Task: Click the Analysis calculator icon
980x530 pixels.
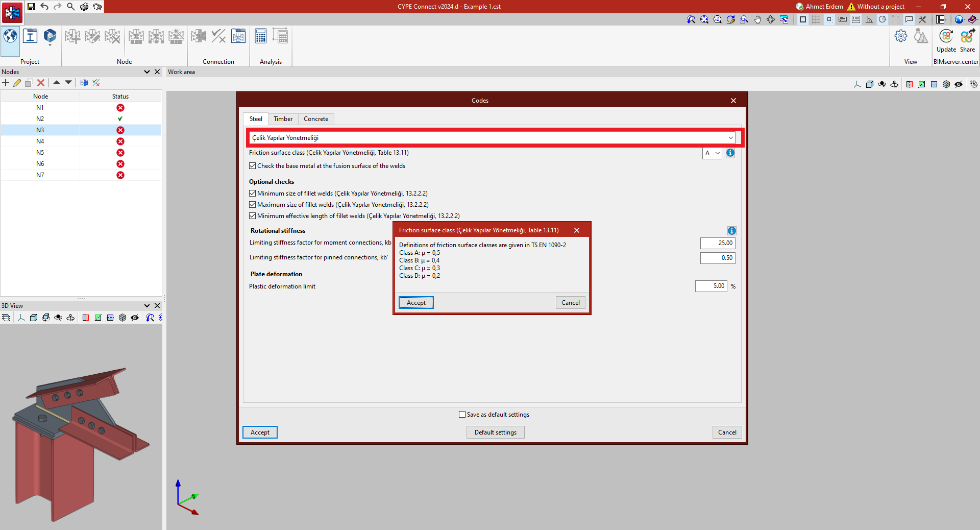Action: (260, 37)
